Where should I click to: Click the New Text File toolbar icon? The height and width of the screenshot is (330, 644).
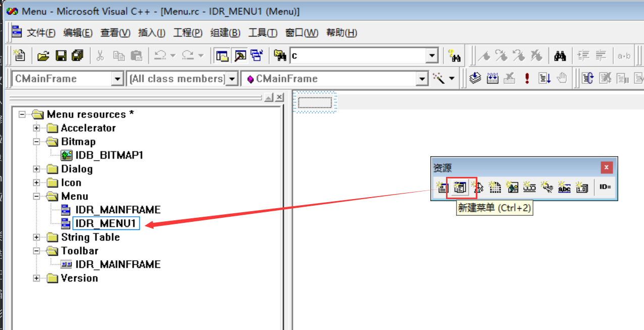tap(20, 56)
